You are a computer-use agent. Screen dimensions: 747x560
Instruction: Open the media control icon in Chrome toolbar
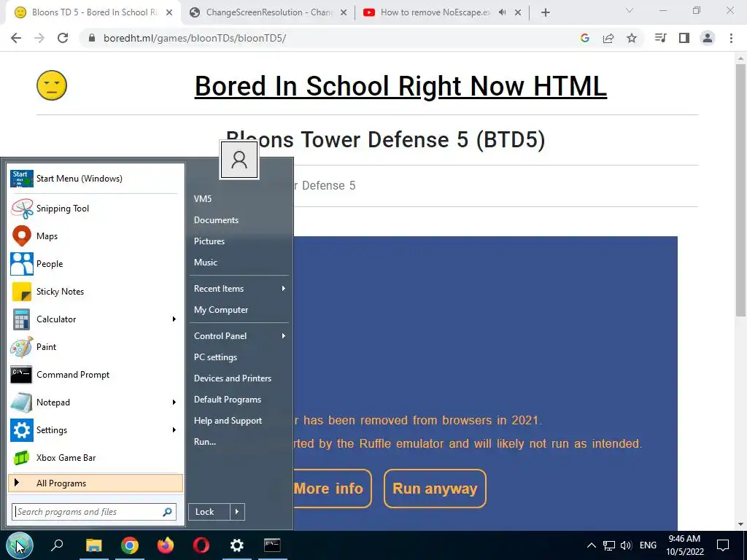click(661, 38)
